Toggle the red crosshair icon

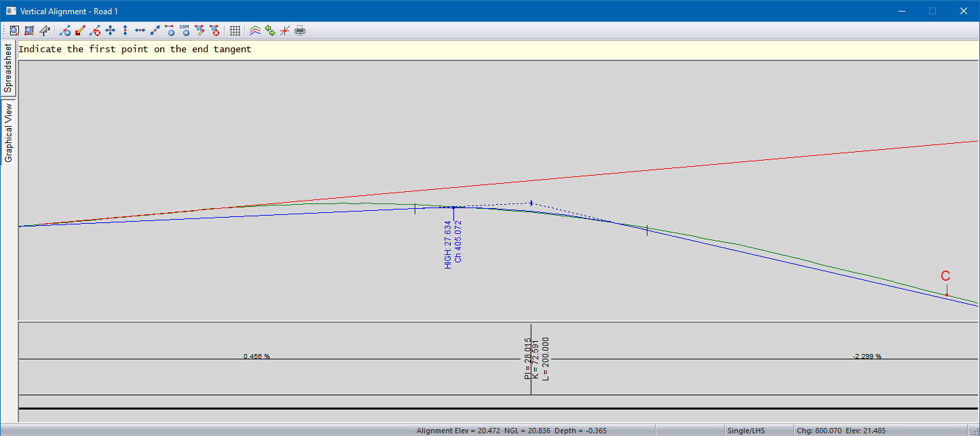point(285,31)
